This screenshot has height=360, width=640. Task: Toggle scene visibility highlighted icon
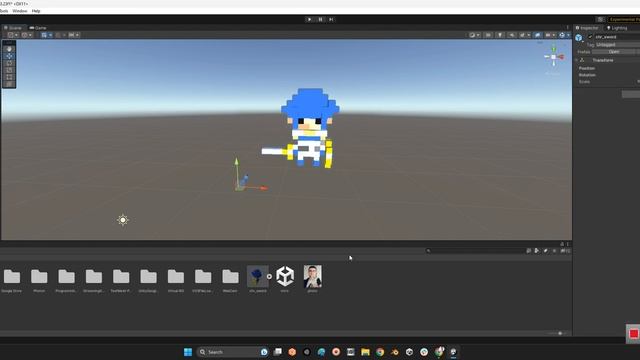pos(538,35)
